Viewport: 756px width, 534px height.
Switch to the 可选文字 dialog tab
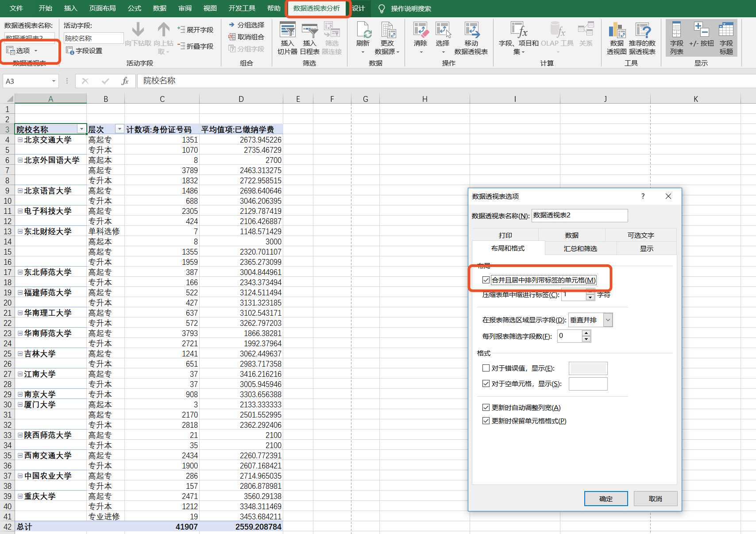(640, 235)
